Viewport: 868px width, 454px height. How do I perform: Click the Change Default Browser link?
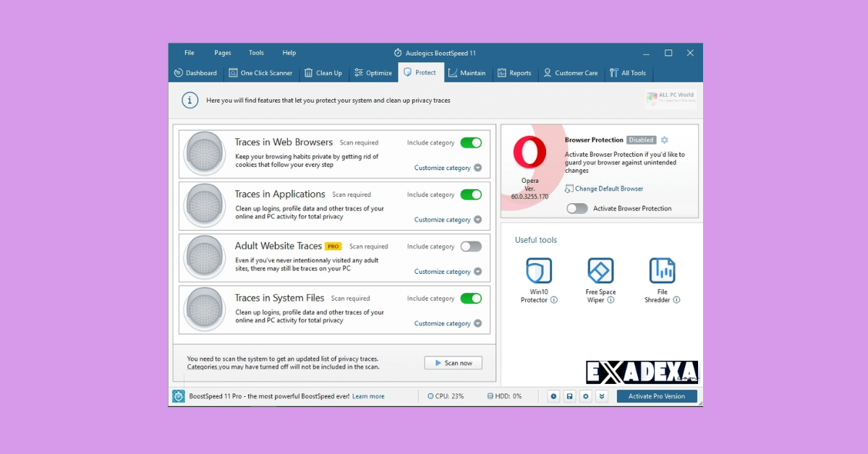(608, 189)
